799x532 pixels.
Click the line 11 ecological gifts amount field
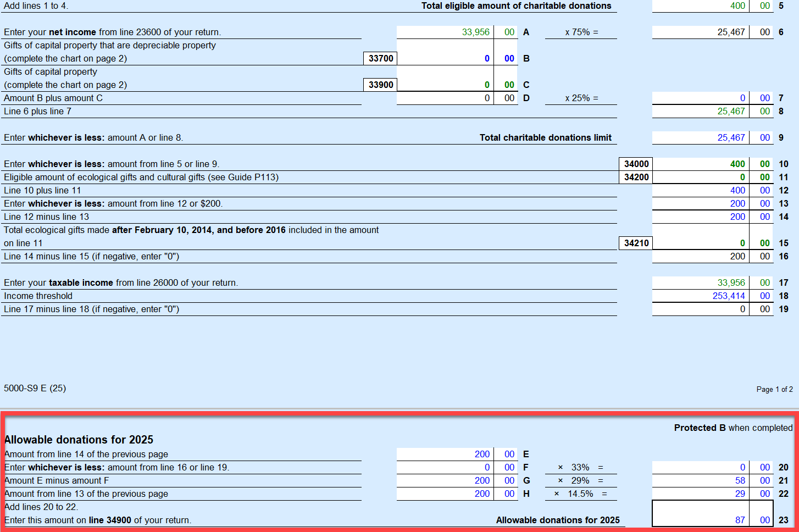[x=700, y=177]
